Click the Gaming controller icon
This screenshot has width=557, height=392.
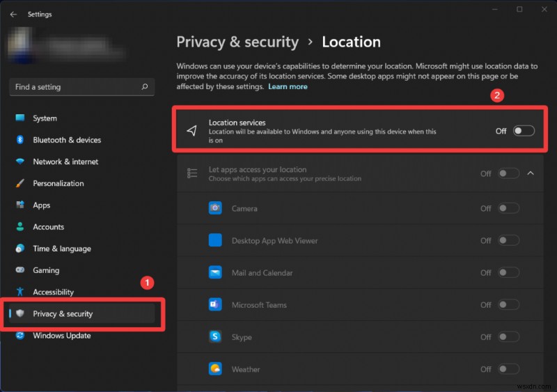pyautogui.click(x=20, y=269)
